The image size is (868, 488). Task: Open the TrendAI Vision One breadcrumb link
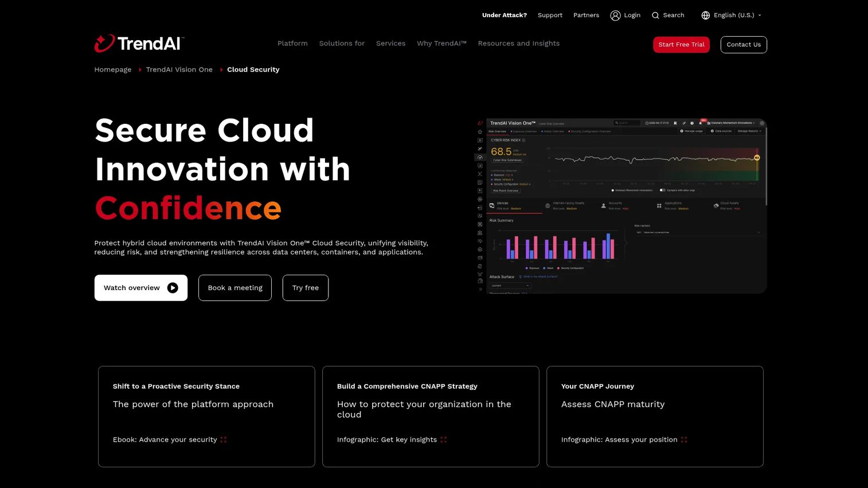(x=179, y=69)
